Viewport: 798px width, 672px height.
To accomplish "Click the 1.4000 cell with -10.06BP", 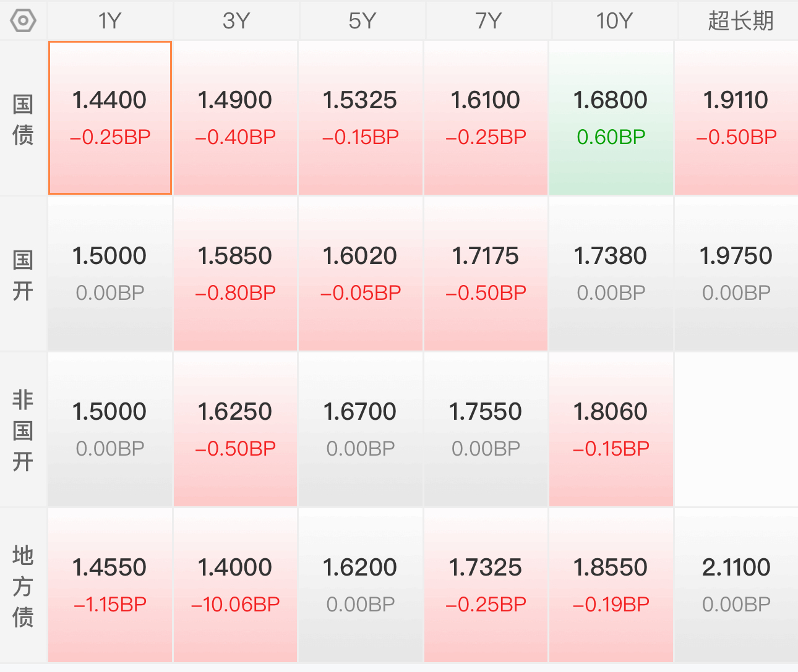I will pyautogui.click(x=235, y=585).
